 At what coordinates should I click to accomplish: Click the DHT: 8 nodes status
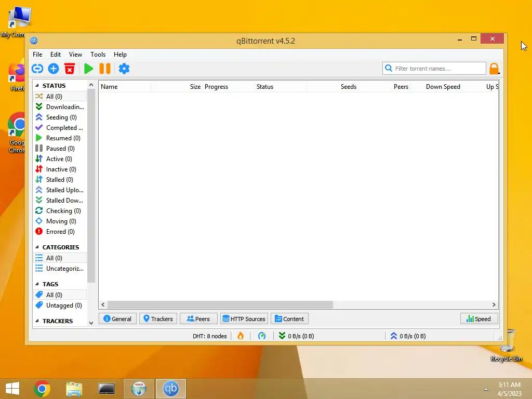tap(210, 336)
